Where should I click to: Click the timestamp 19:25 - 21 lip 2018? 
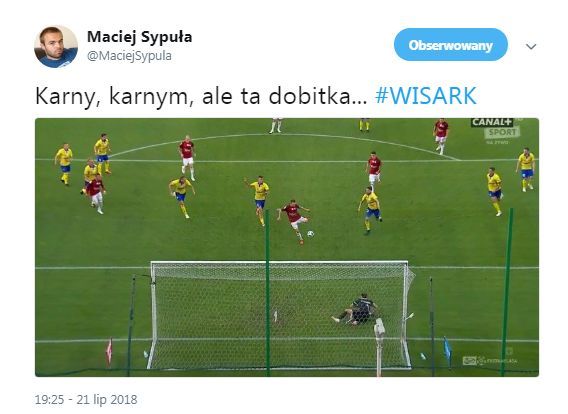point(86,400)
